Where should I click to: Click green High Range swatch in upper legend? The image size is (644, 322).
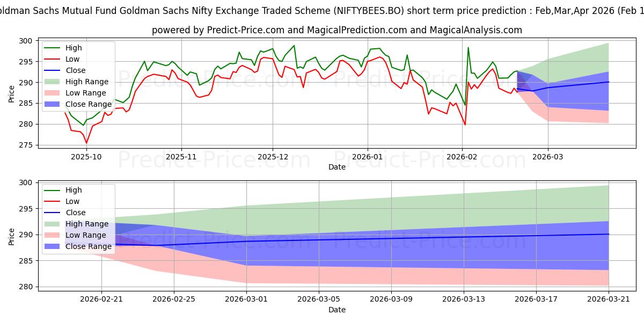pos(51,82)
